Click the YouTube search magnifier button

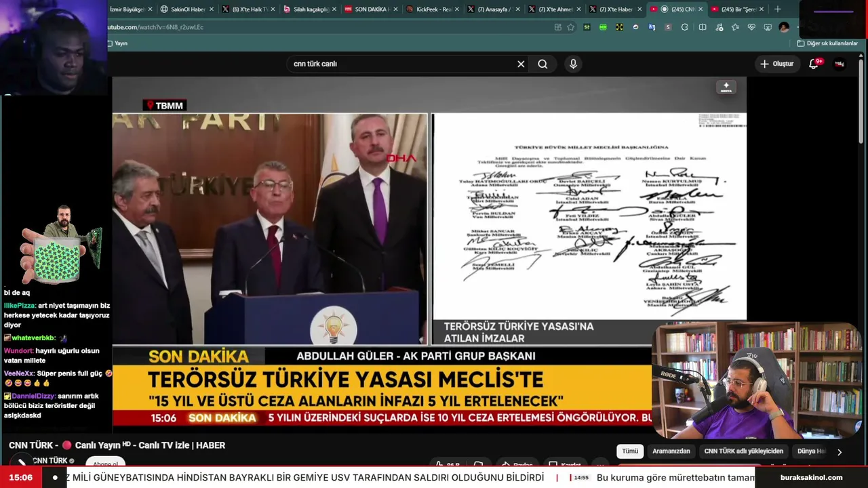coord(542,64)
